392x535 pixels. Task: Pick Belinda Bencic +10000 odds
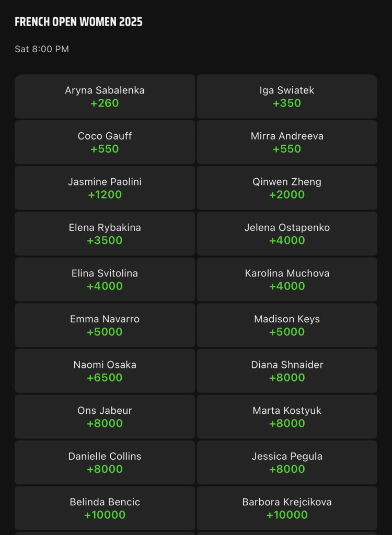click(x=105, y=508)
